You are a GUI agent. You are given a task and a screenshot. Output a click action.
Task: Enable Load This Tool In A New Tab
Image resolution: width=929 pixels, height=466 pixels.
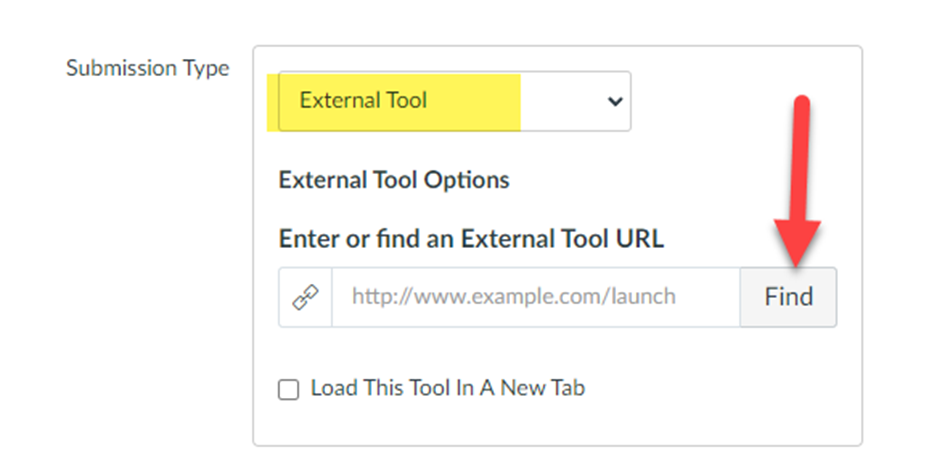[x=289, y=390]
